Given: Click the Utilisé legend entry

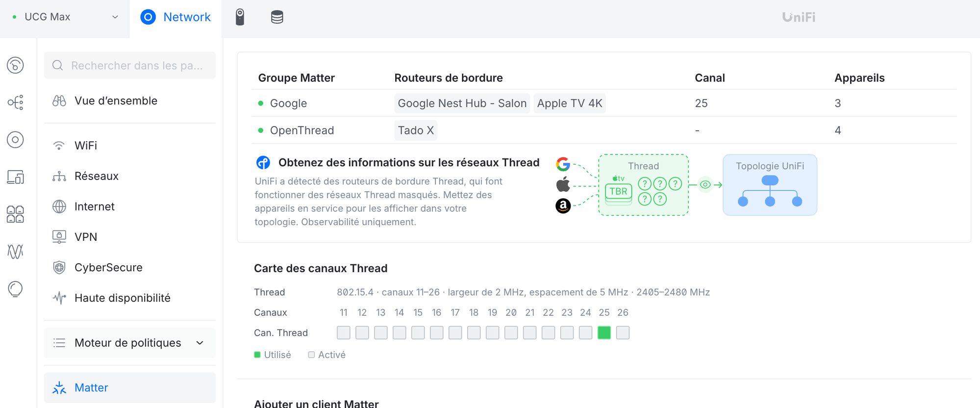Looking at the screenshot, I should point(273,355).
